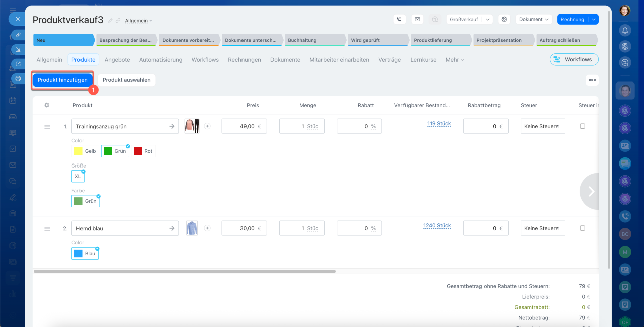
Task: Expand the Mehr tab menu
Action: tap(454, 60)
